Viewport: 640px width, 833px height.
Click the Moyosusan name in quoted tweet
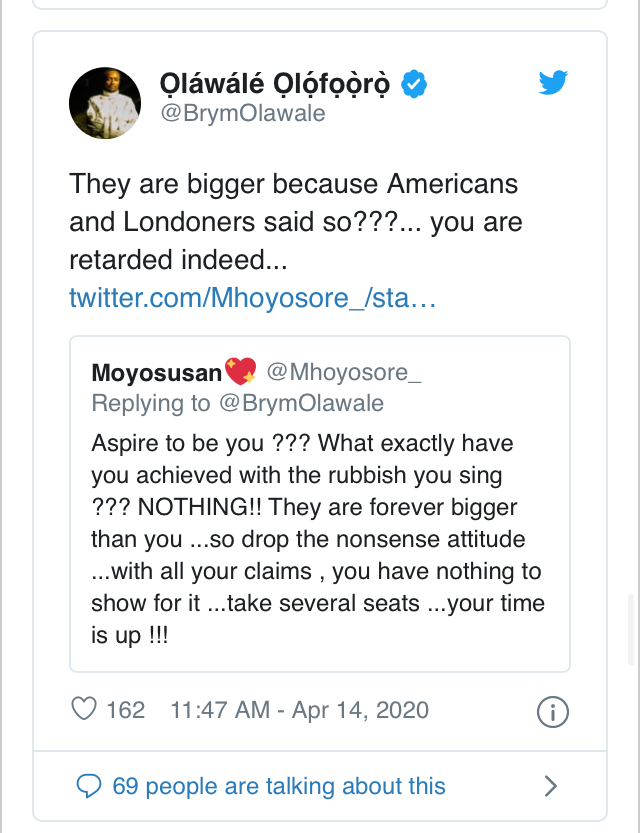pos(156,374)
